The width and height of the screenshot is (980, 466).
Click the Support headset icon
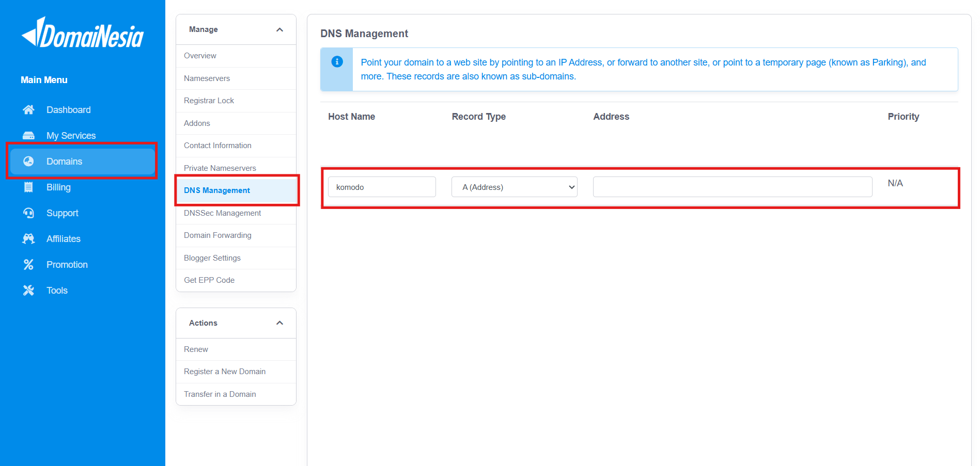[x=28, y=213]
